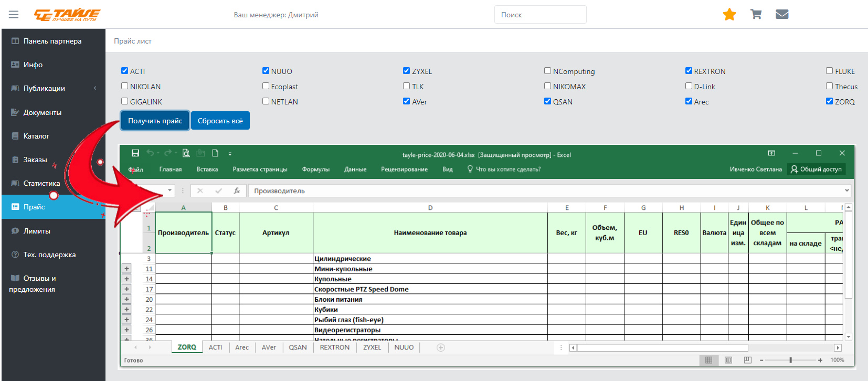Open the shopping cart icon
Viewport: 868px width, 381px height.
(756, 14)
